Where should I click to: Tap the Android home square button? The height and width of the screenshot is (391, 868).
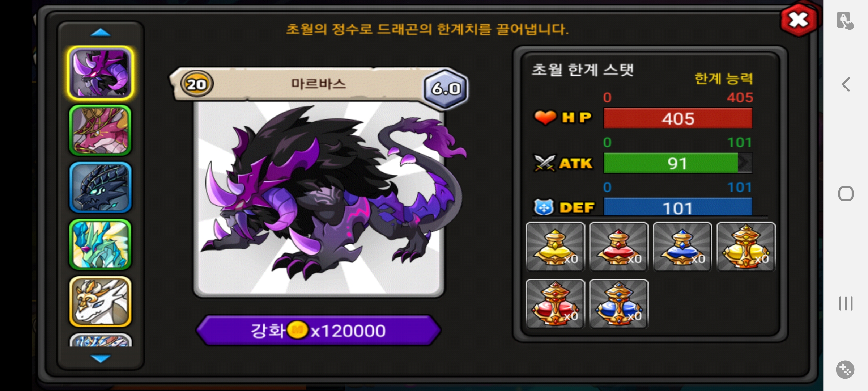(x=846, y=194)
